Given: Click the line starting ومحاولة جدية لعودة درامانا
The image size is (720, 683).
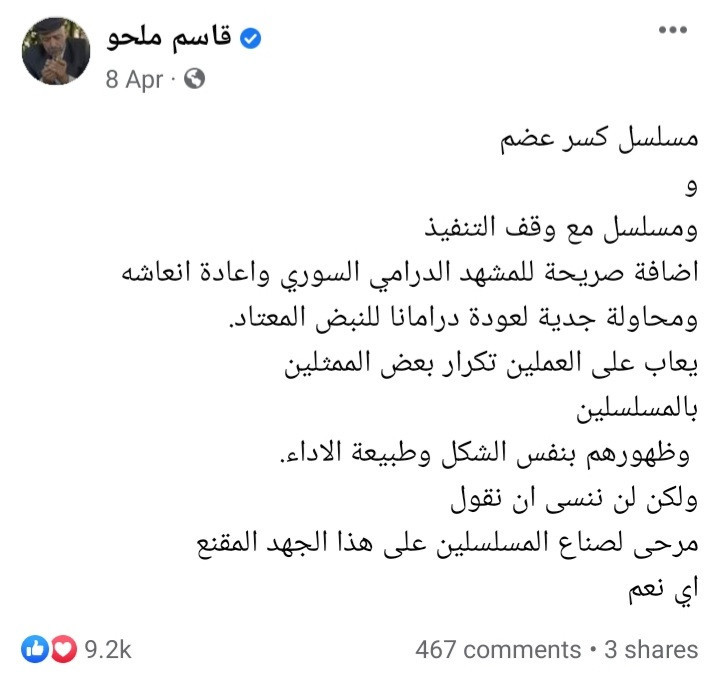Looking at the screenshot, I should tap(463, 318).
